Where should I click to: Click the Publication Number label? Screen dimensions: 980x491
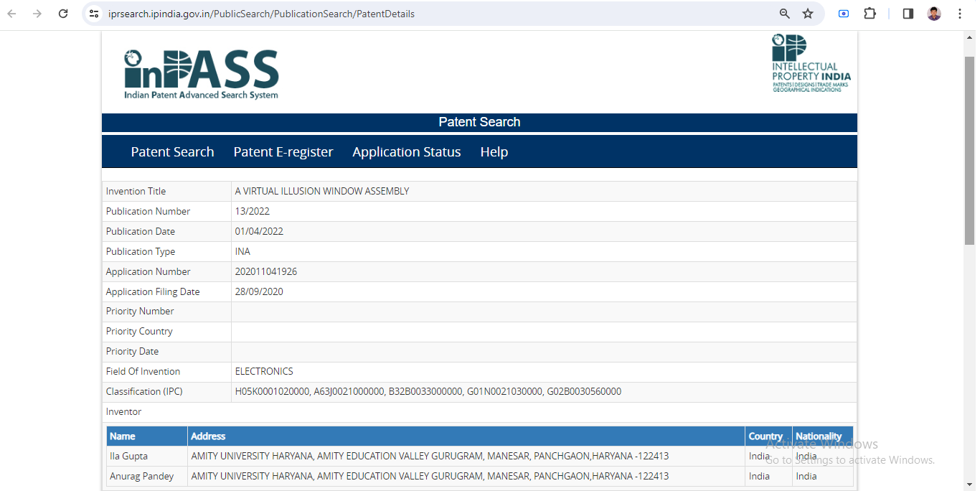(148, 211)
